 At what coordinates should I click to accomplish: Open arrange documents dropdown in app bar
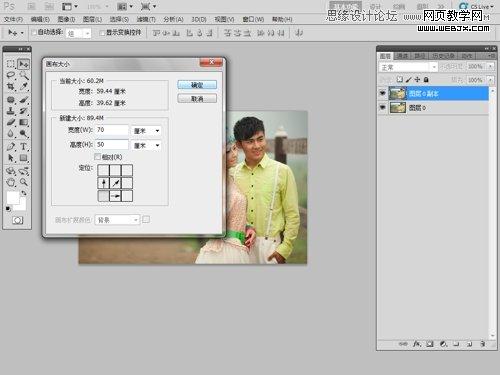coord(125,6)
